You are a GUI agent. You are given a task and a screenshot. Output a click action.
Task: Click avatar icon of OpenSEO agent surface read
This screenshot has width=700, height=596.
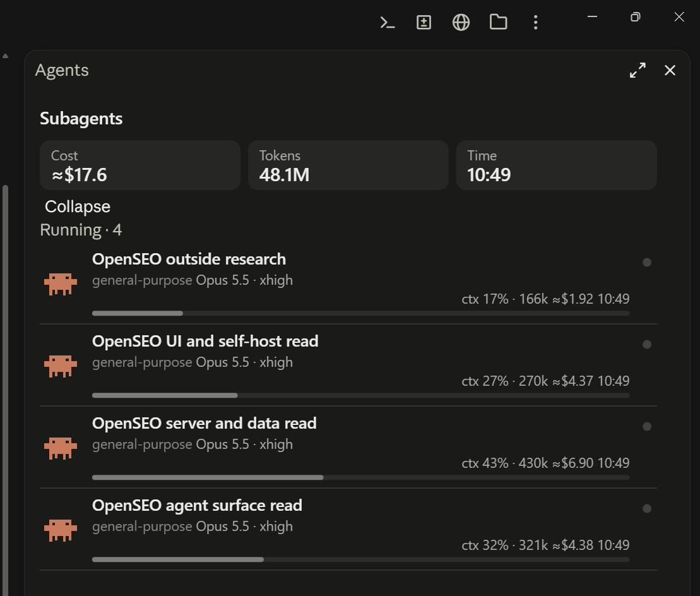click(x=61, y=530)
